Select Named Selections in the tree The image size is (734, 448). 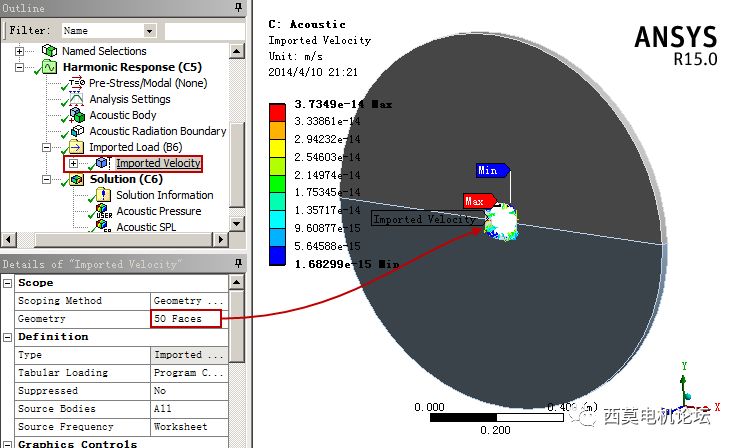pos(104,51)
